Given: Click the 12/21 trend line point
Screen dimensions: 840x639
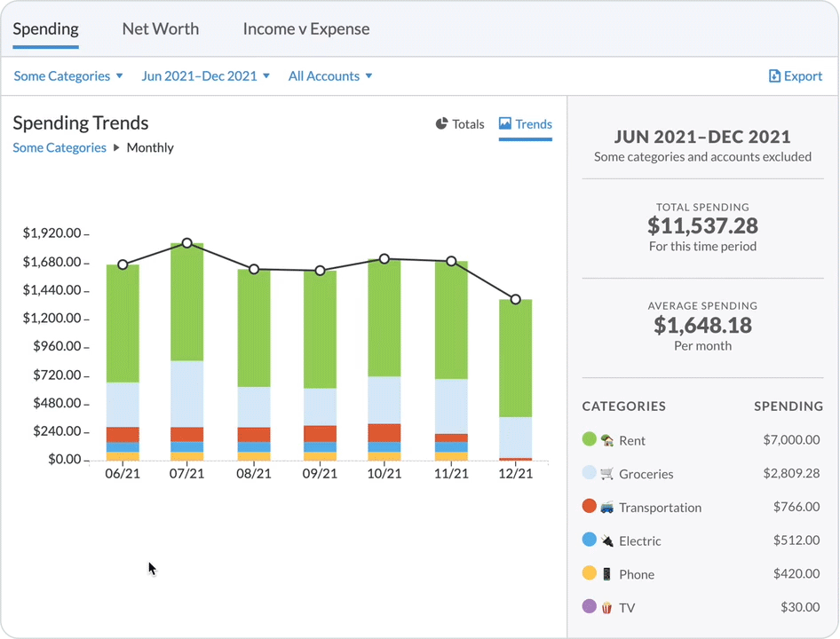Looking at the screenshot, I should click(x=515, y=299).
